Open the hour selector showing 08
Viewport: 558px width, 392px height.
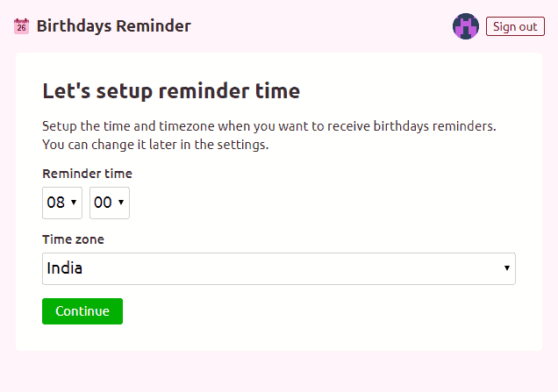click(62, 203)
